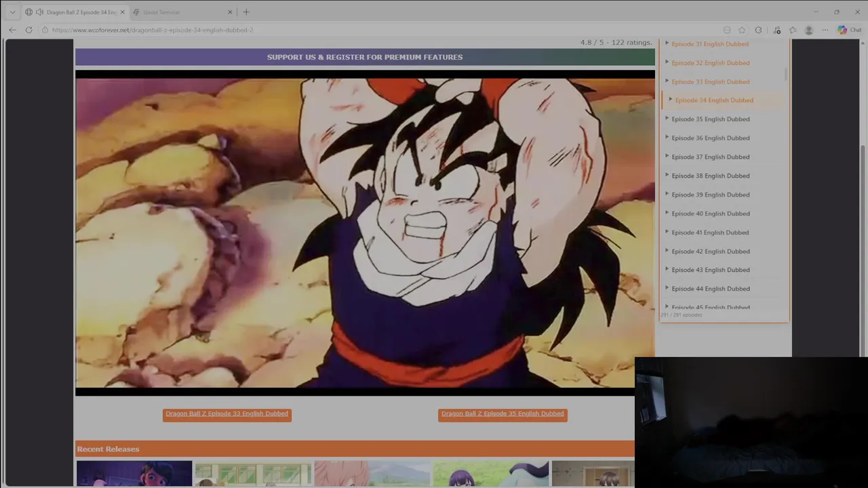Click the arrow beside Episode 41 English Dubbed
Screen dimensions: 868x488
(667, 232)
